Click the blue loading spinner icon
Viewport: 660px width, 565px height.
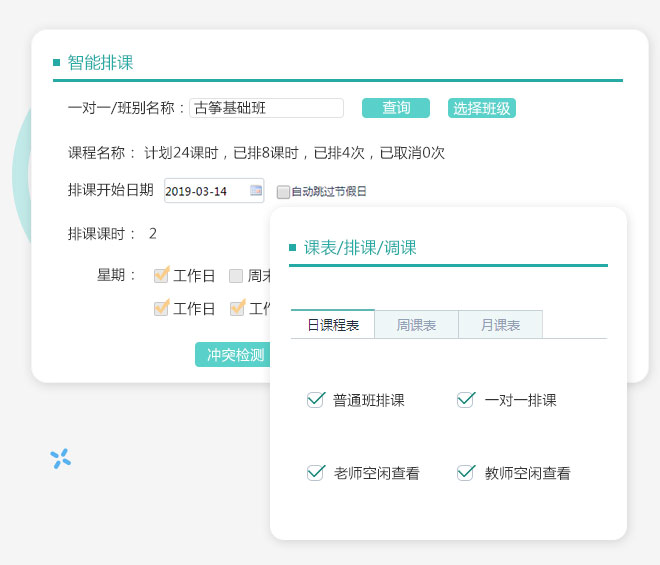[61, 458]
